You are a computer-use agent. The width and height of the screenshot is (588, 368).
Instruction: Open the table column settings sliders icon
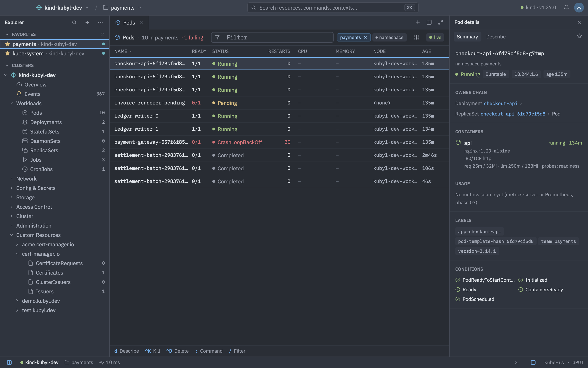[x=416, y=37]
